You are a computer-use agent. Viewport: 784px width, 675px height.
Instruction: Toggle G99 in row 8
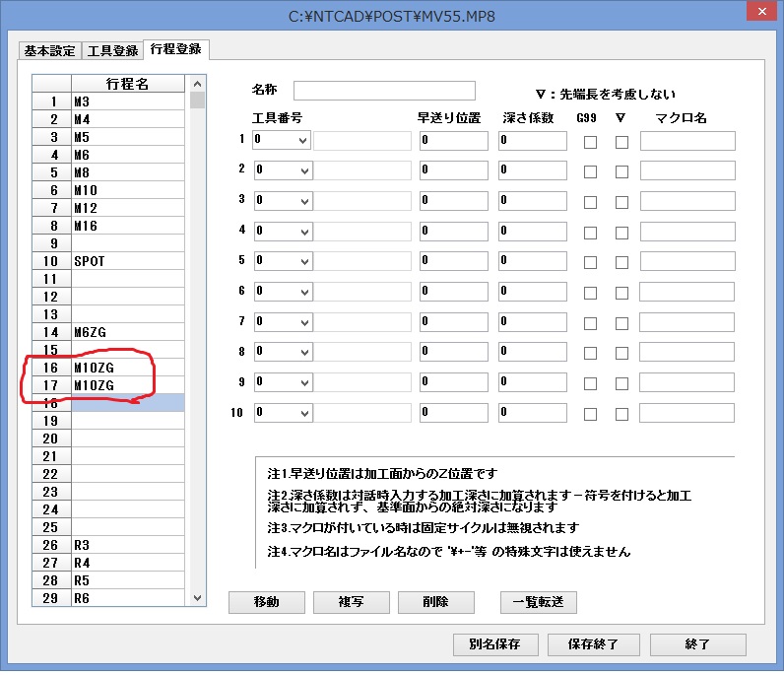(x=590, y=353)
